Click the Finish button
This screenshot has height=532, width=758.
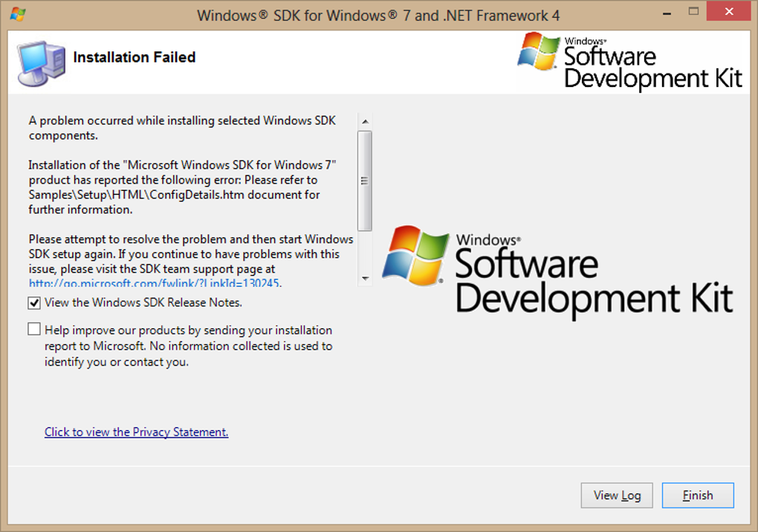coord(698,496)
